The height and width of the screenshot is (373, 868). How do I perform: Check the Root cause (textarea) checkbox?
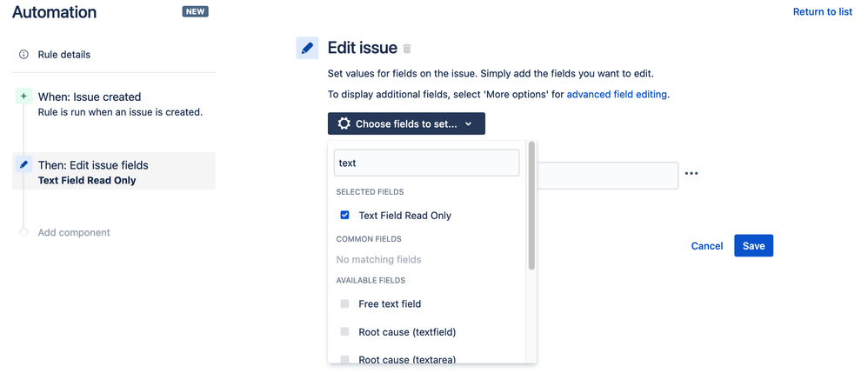click(345, 359)
